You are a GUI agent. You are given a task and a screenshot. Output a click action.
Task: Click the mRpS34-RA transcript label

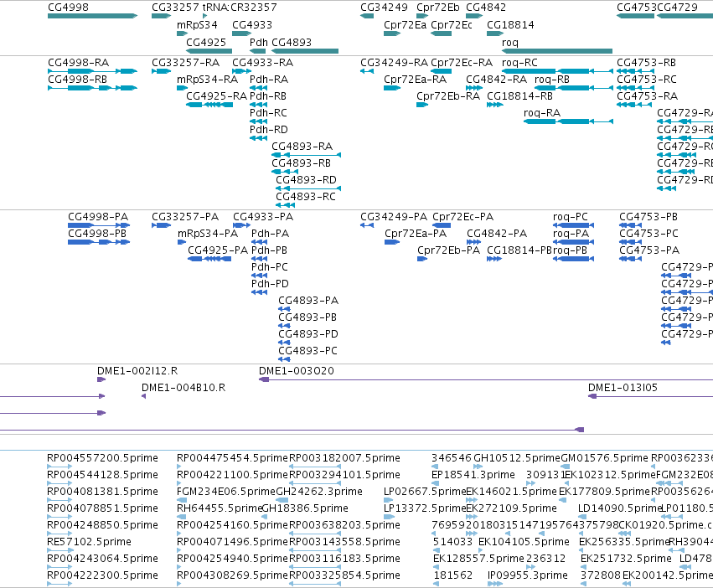207,79
